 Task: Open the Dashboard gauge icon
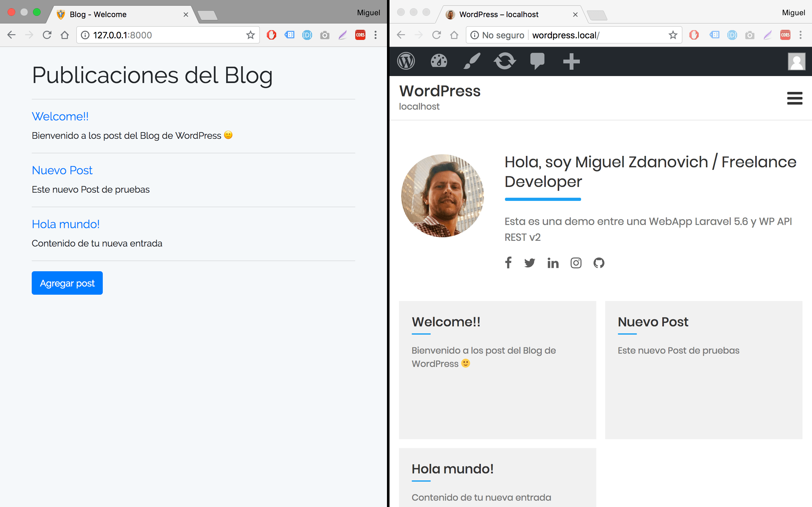pos(439,61)
